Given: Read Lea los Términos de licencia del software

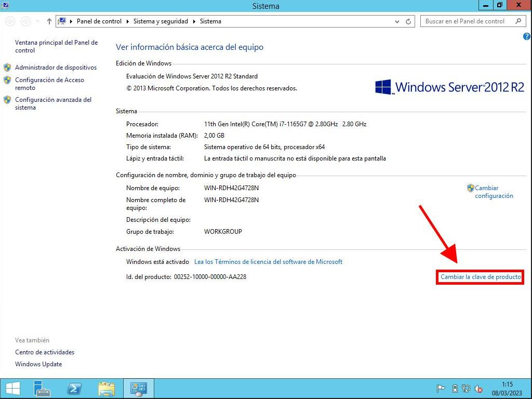Looking at the screenshot, I should (x=268, y=262).
